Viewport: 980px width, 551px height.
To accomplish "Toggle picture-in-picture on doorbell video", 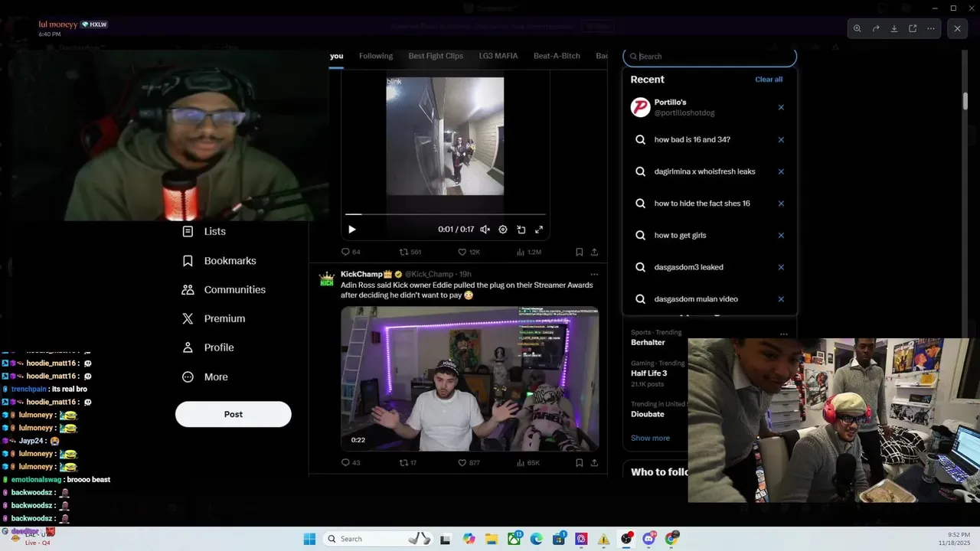I will tap(521, 230).
